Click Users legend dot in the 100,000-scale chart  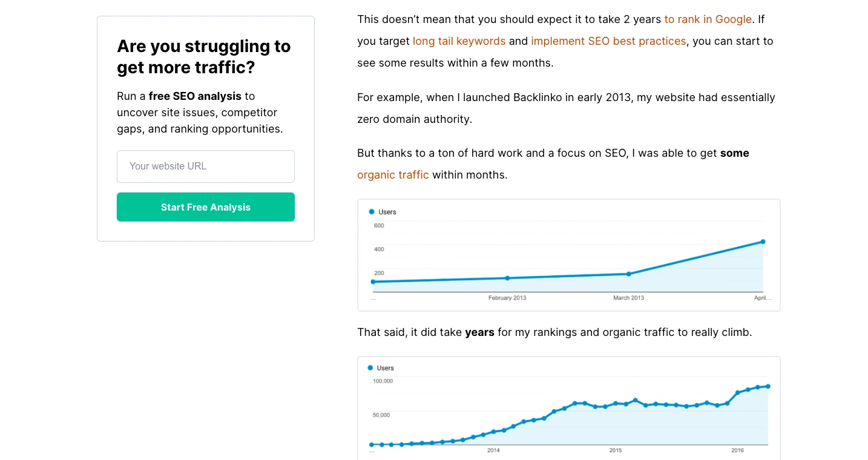tap(370, 368)
